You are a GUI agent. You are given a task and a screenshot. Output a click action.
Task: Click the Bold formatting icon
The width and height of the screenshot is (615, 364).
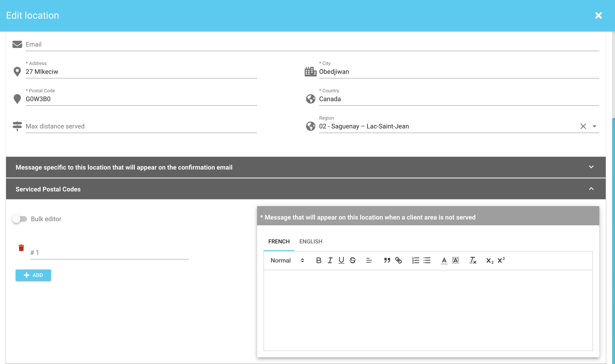[319, 260]
